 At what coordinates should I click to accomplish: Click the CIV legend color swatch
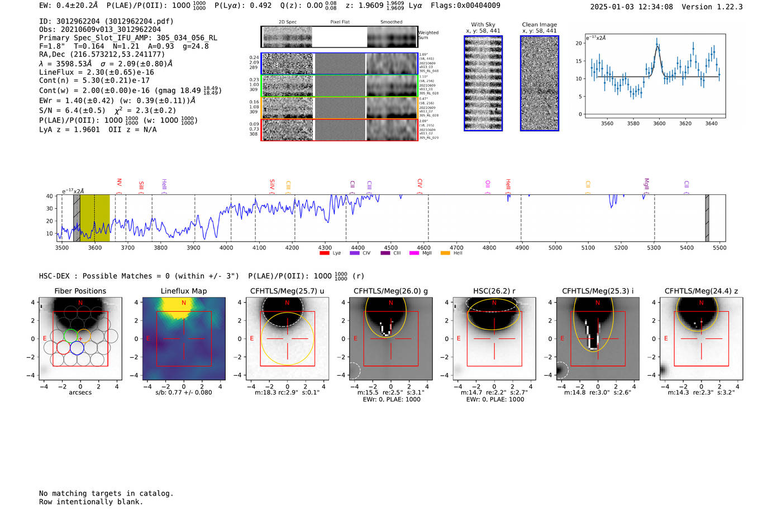354,253
